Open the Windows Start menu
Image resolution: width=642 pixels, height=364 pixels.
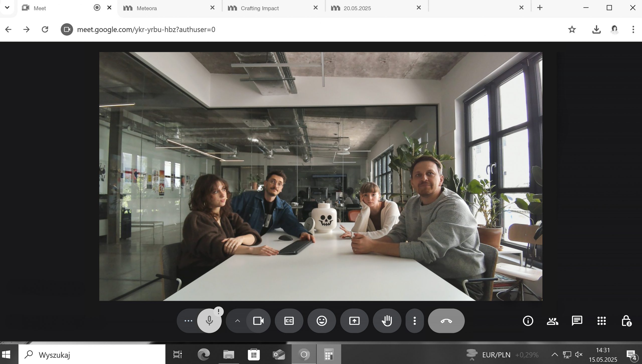(x=7, y=354)
